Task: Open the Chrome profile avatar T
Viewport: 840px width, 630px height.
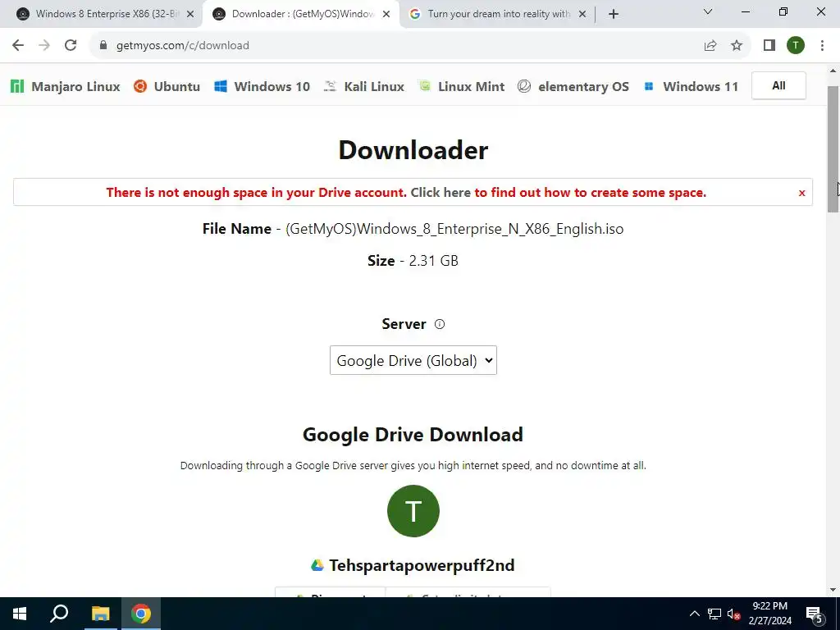Action: click(x=796, y=46)
